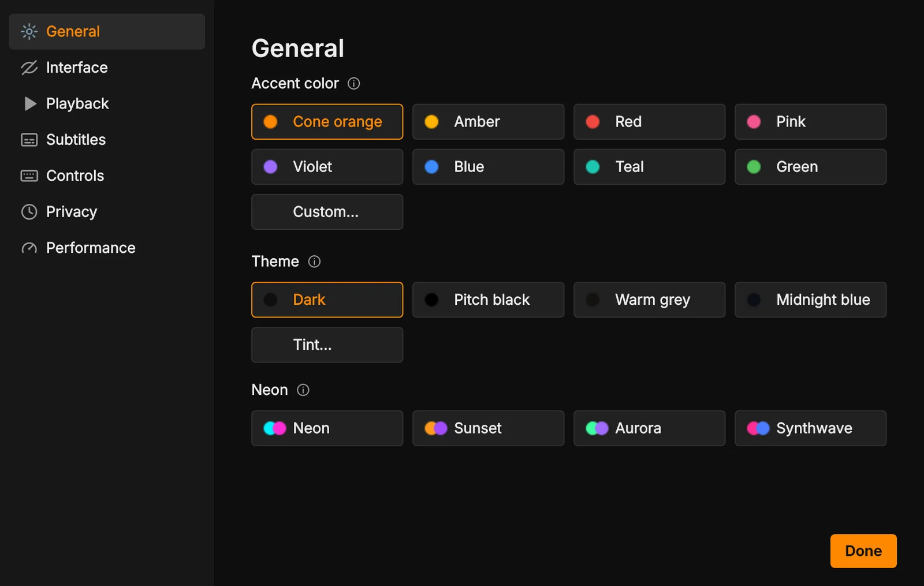Pick the Red accent color option
Screen dimensions: 924x586
[x=650, y=122]
